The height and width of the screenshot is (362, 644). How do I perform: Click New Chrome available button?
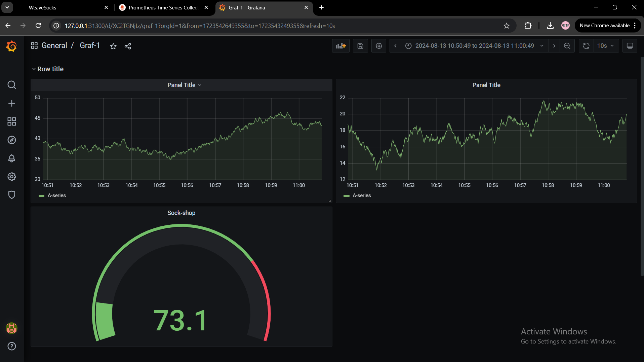605,26
